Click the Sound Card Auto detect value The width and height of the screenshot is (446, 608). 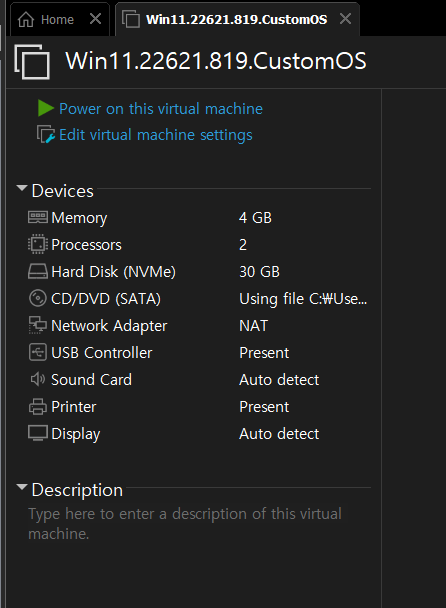pyautogui.click(x=279, y=380)
